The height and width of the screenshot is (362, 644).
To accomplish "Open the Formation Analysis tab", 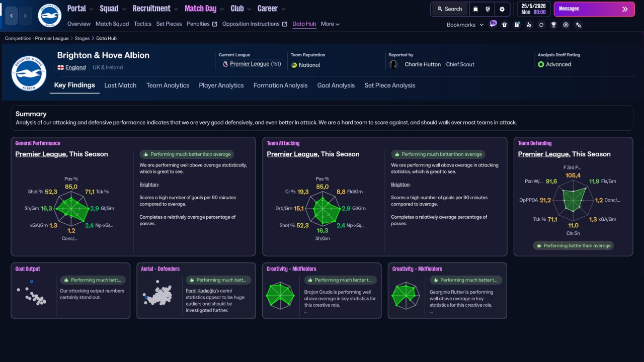I will [x=280, y=85].
